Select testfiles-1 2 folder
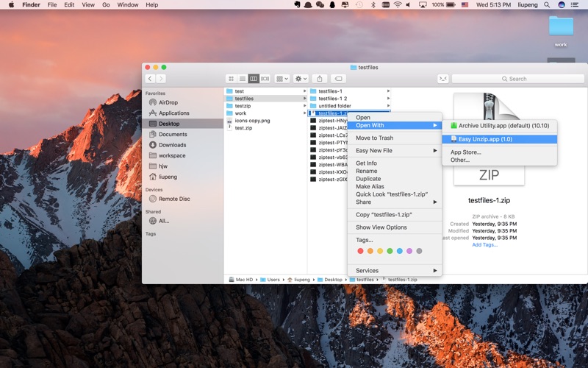 (350, 99)
